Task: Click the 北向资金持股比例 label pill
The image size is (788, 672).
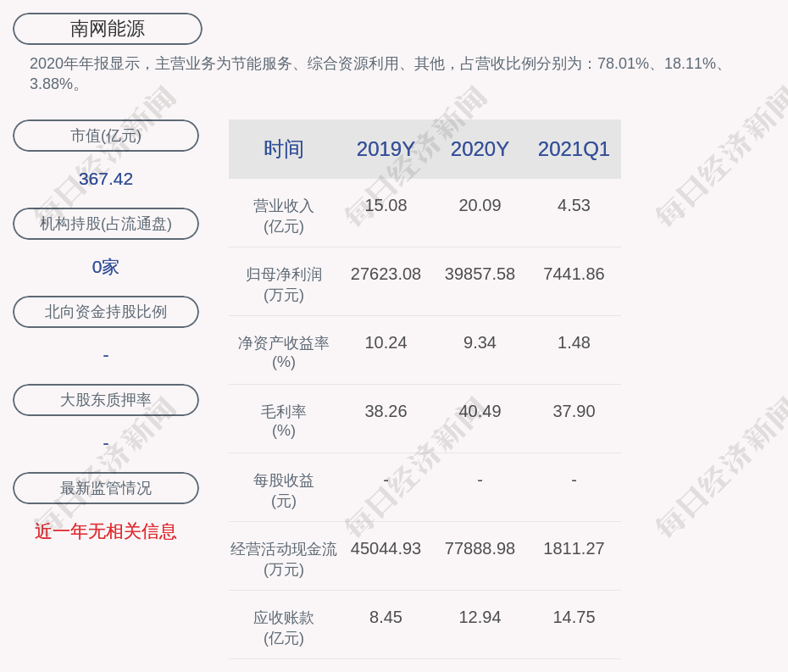Action: coord(106,312)
